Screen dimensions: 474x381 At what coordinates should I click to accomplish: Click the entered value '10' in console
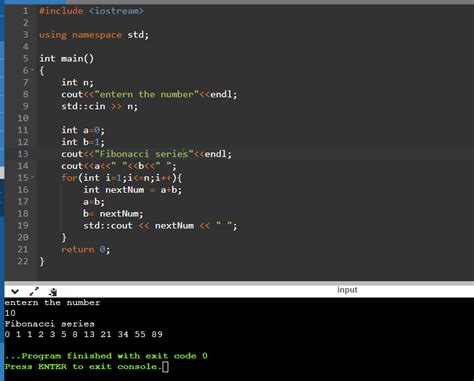10,313
